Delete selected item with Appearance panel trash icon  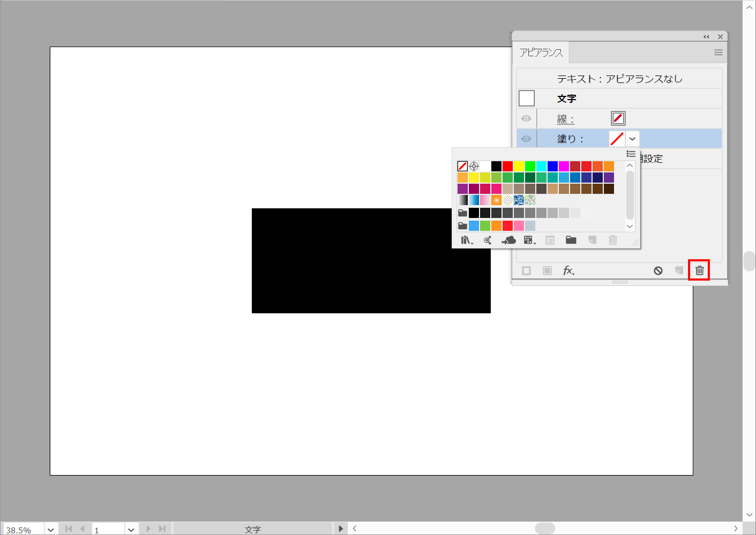[x=699, y=270]
